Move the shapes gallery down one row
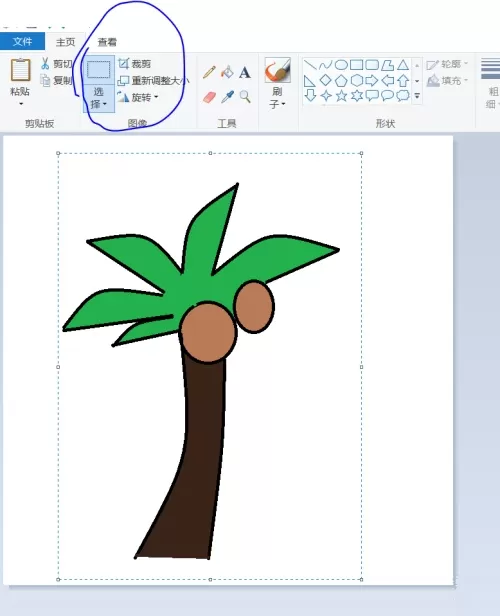This screenshot has height=616, width=500. (x=417, y=81)
